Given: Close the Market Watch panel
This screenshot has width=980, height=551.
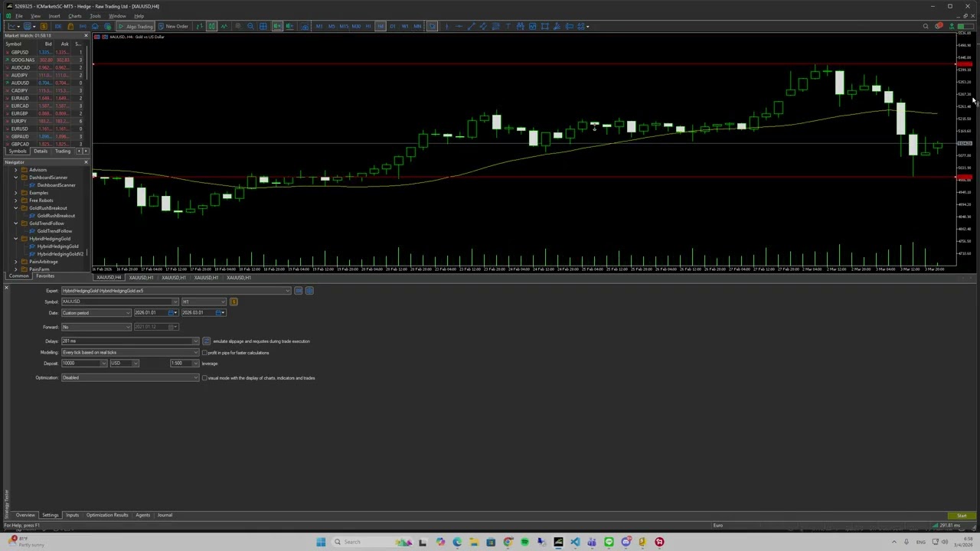Looking at the screenshot, I should click(86, 35).
